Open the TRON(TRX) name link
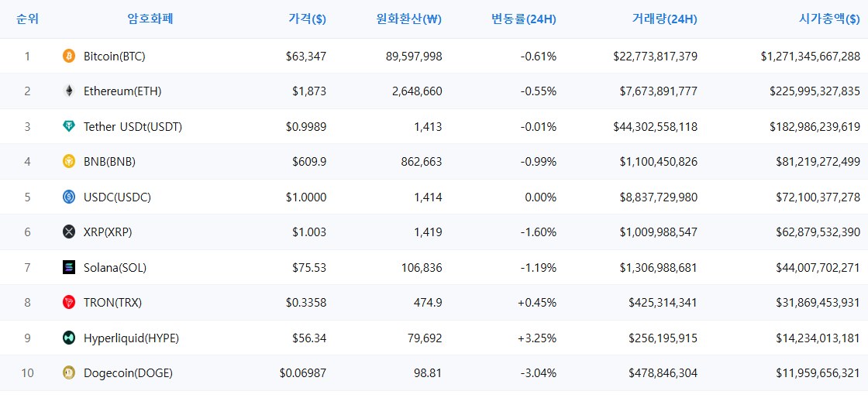The image size is (868, 398). [x=113, y=302]
